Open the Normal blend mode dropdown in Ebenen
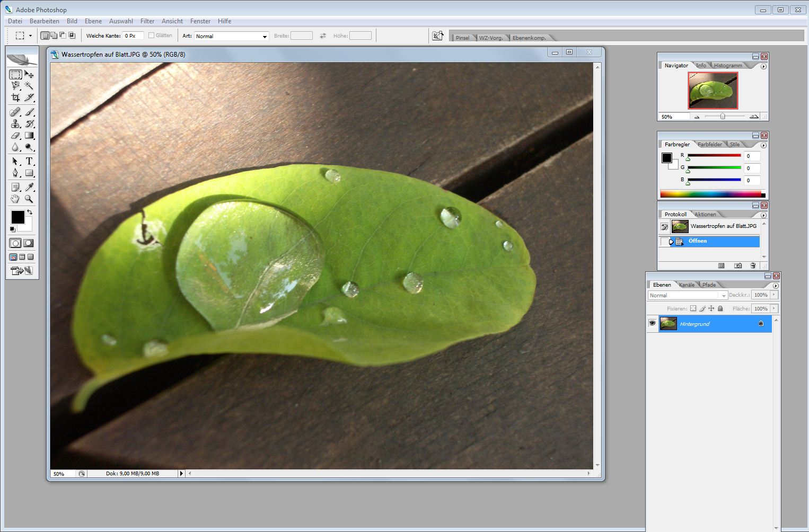The height and width of the screenshot is (532, 809). pyautogui.click(x=724, y=295)
